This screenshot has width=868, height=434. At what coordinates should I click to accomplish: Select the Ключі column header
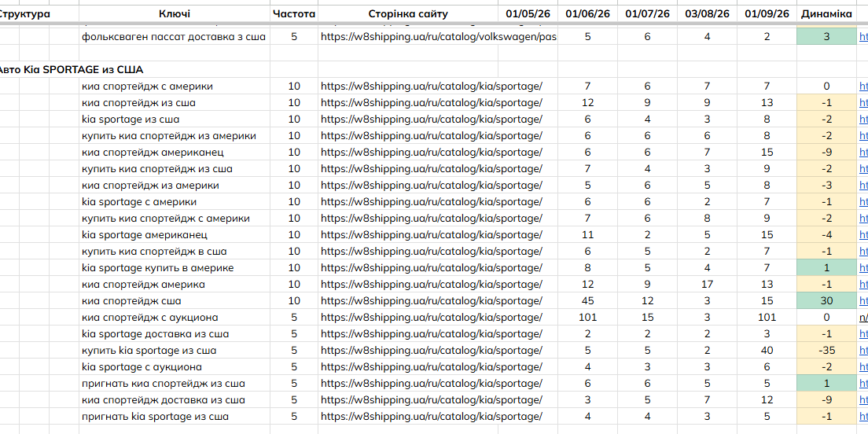pyautogui.click(x=175, y=14)
